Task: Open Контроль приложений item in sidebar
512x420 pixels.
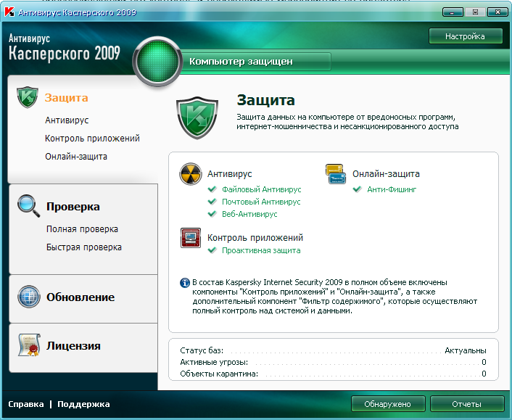Action: tap(92, 139)
